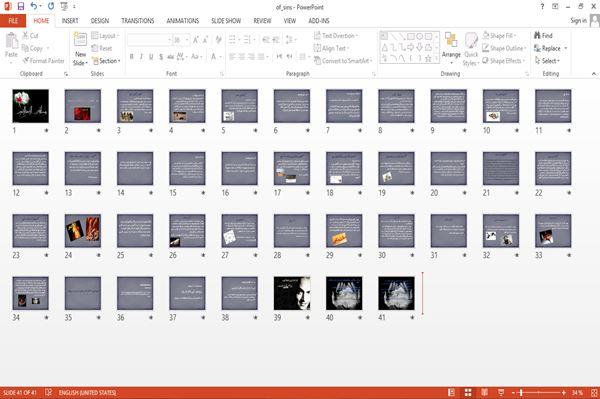This screenshot has width=600, height=399.
Task: Open the Arrange menu
Action: [452, 49]
